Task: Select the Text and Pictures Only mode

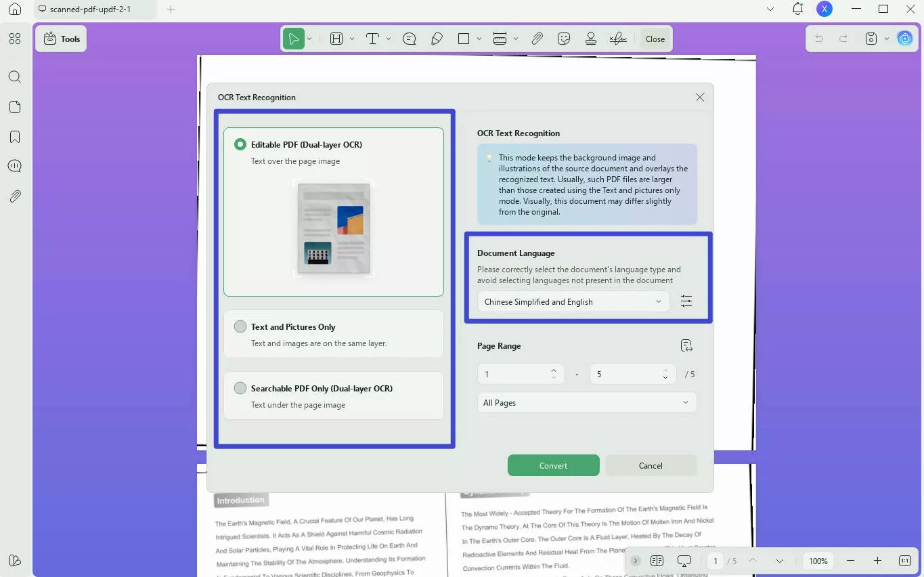Action: click(x=240, y=326)
